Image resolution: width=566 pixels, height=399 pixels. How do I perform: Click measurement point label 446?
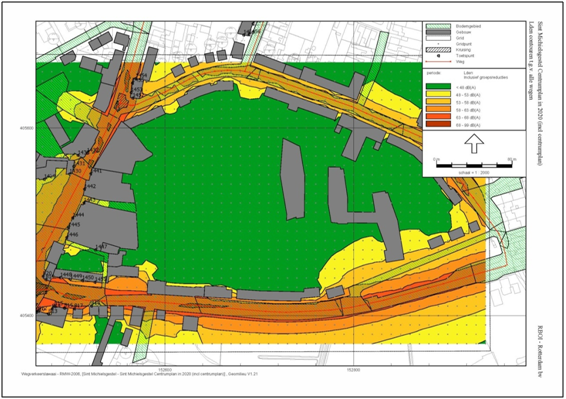click(73, 235)
